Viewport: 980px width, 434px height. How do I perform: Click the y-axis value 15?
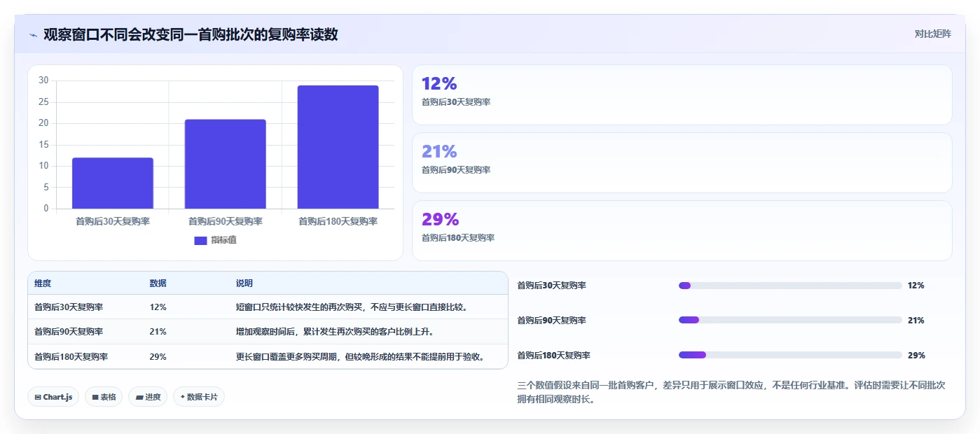tap(43, 145)
